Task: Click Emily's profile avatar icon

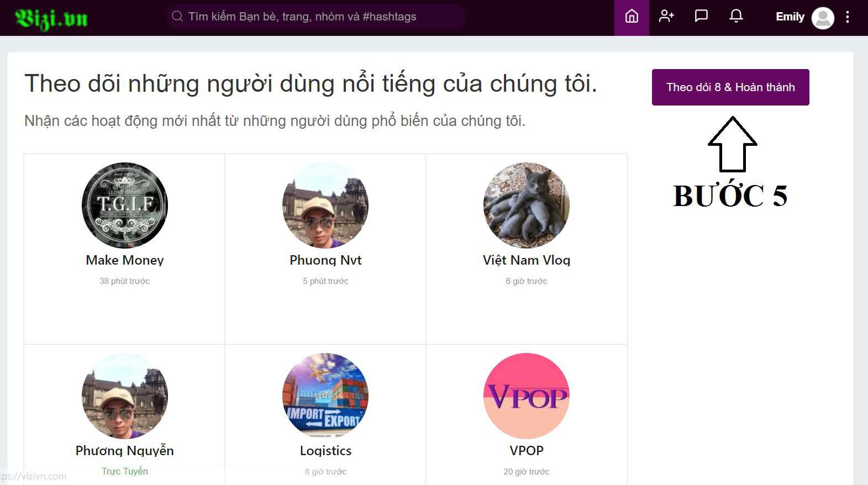Action: click(822, 18)
